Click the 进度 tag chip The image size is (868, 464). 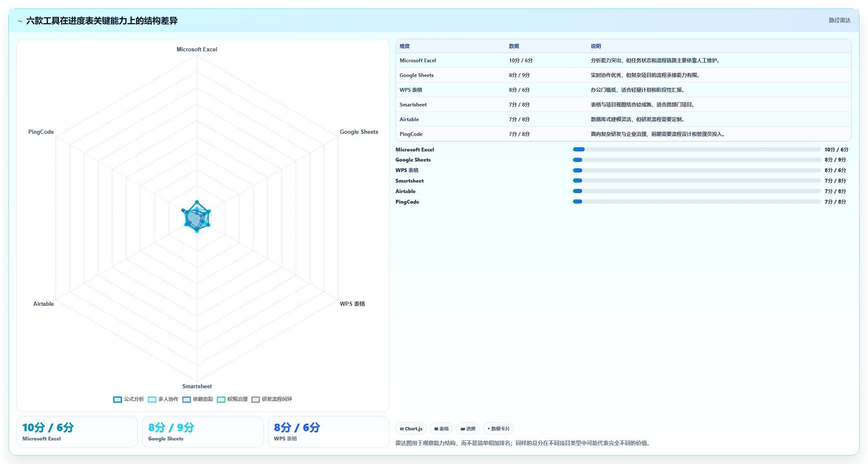(468, 429)
